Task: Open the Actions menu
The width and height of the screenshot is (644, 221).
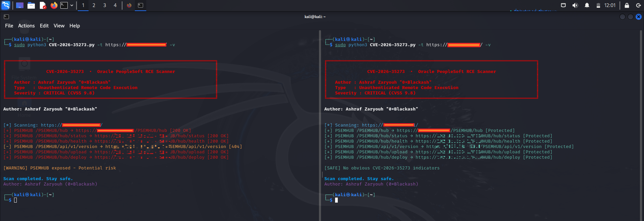Action: tap(26, 26)
